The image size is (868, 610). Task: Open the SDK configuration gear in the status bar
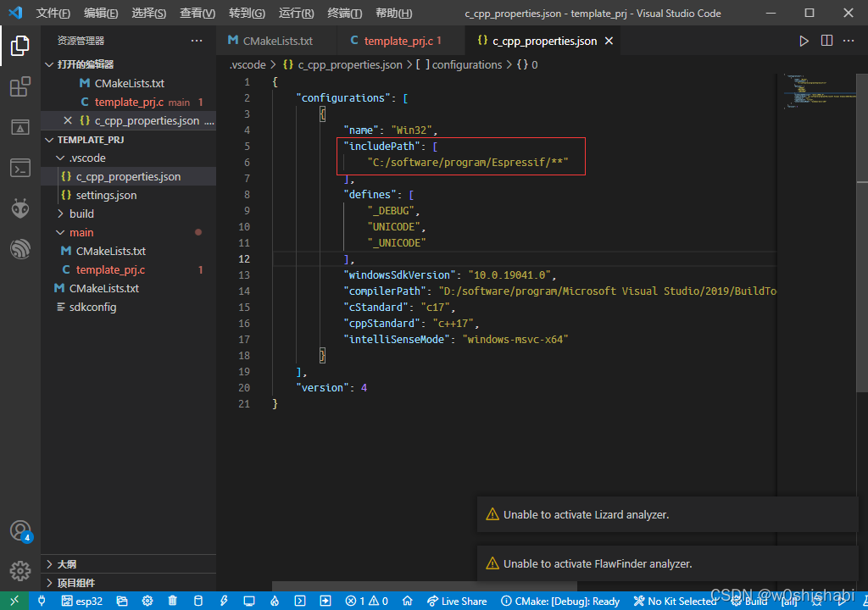[x=147, y=601]
